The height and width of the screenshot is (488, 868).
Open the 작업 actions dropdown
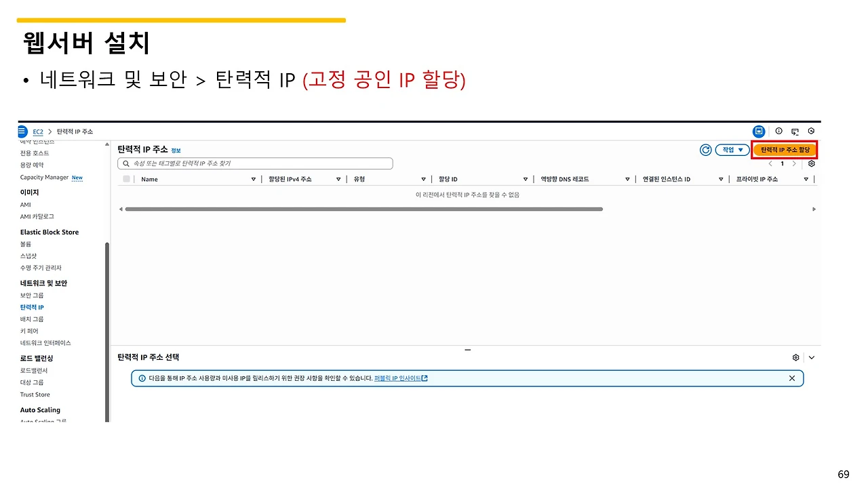[732, 150]
